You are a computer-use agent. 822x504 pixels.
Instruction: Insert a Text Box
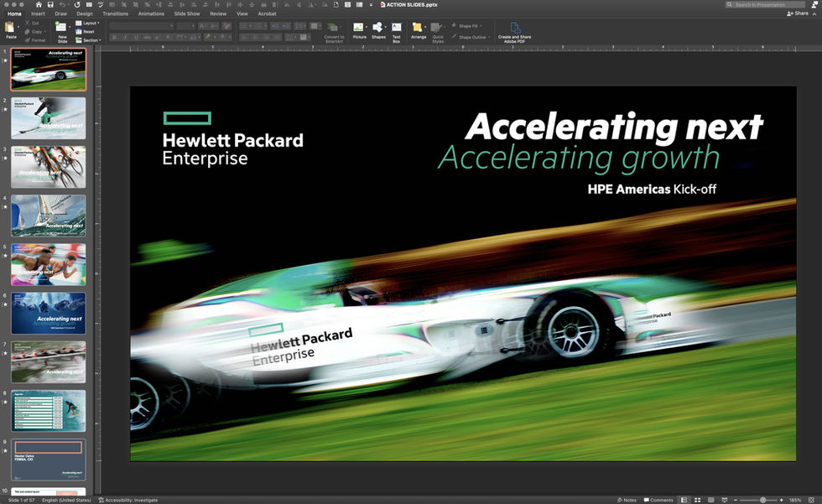pos(396,31)
